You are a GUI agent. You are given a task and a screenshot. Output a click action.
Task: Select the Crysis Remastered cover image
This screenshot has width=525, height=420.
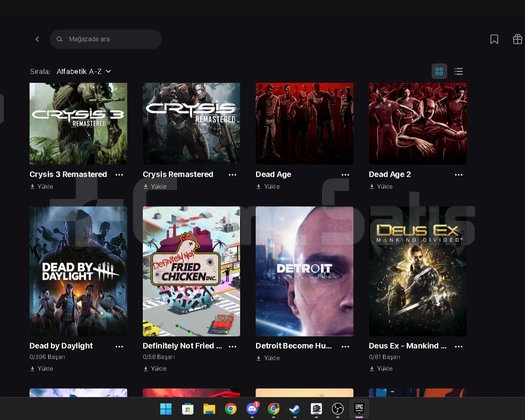pos(191,123)
